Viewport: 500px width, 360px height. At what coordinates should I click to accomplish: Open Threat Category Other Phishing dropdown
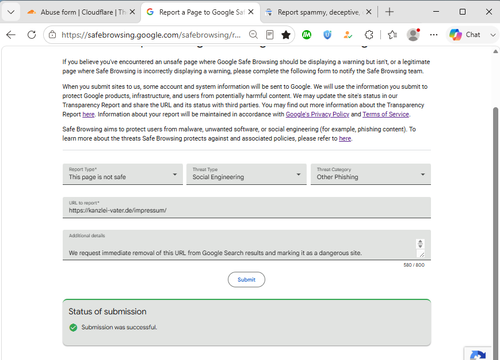coord(371,174)
